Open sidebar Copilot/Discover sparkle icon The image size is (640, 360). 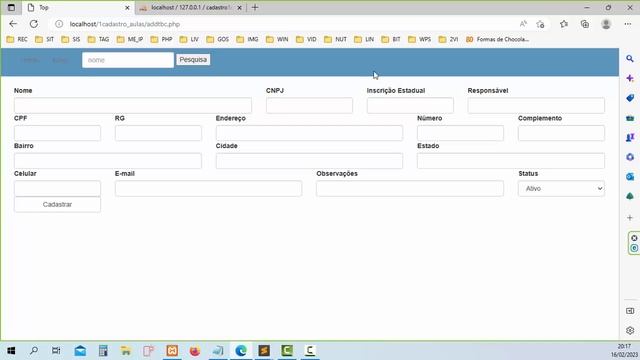click(630, 78)
